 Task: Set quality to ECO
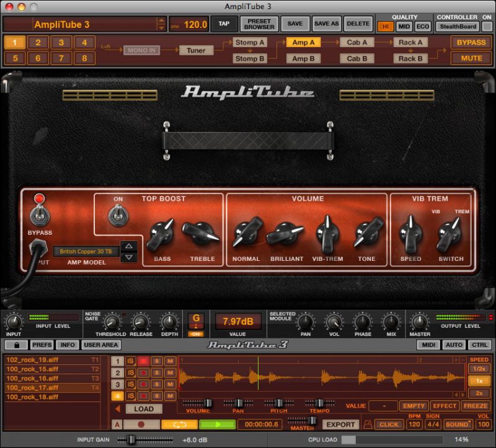pyautogui.click(x=422, y=27)
